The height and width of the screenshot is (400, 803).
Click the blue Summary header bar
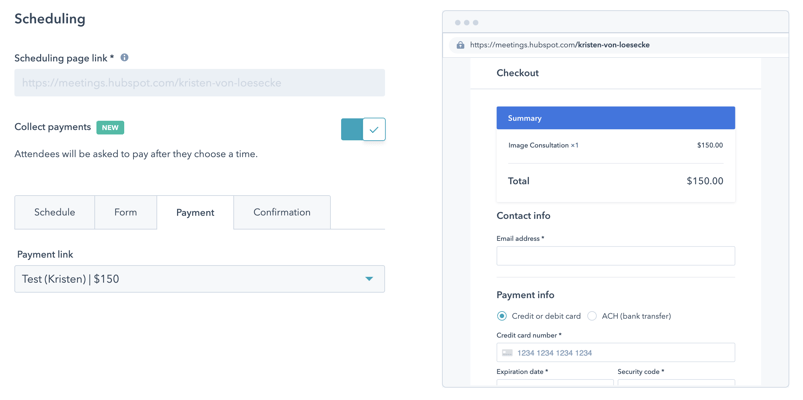616,118
